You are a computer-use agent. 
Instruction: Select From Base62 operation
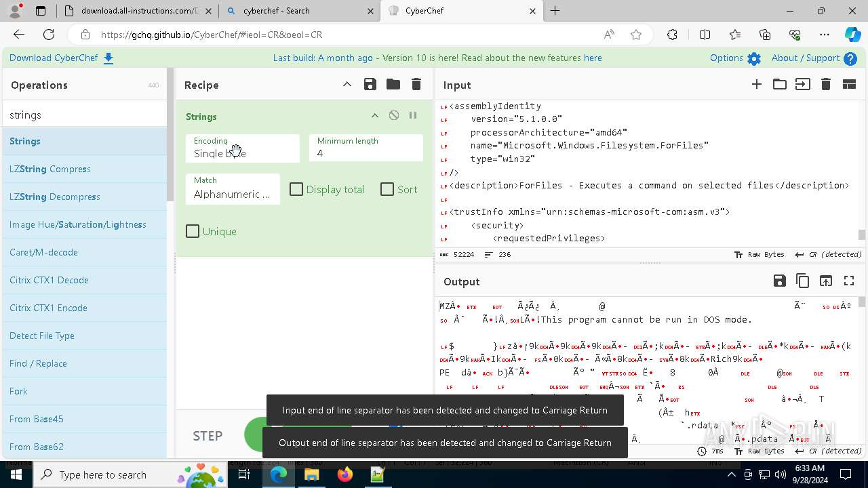85,447
